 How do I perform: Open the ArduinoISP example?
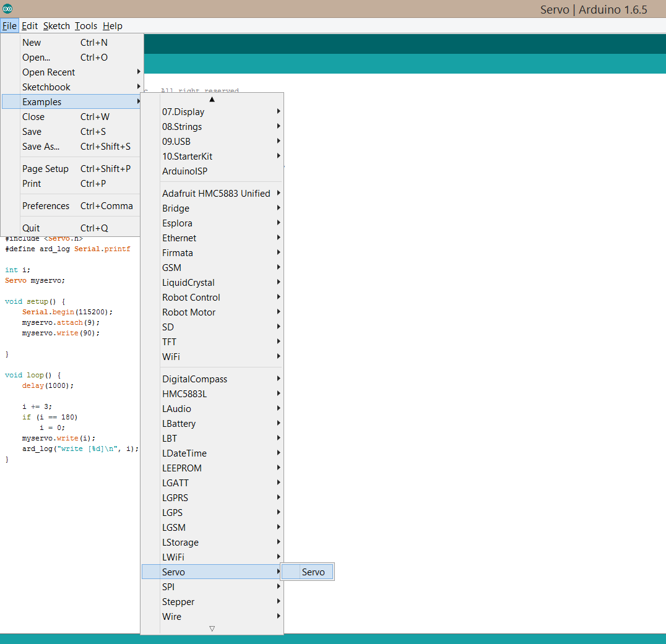pos(212,171)
